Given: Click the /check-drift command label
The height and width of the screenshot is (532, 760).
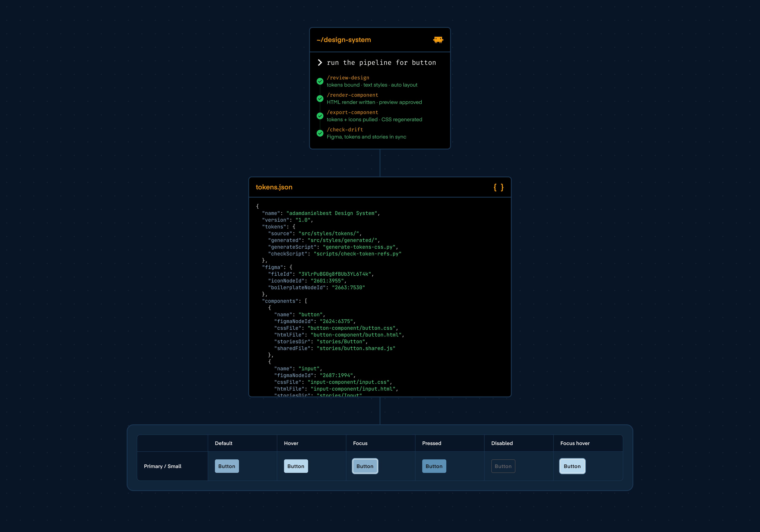Looking at the screenshot, I should 345,129.
